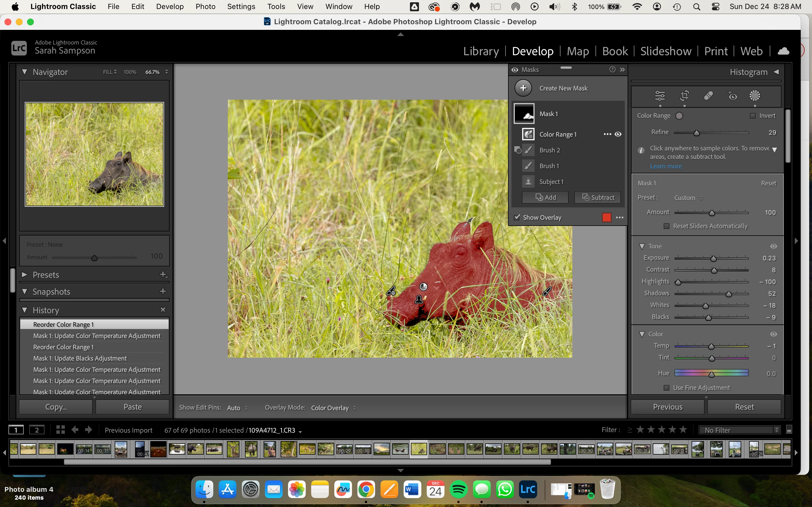Switch to the Library module
Image resolution: width=812 pixels, height=507 pixels.
pos(481,51)
